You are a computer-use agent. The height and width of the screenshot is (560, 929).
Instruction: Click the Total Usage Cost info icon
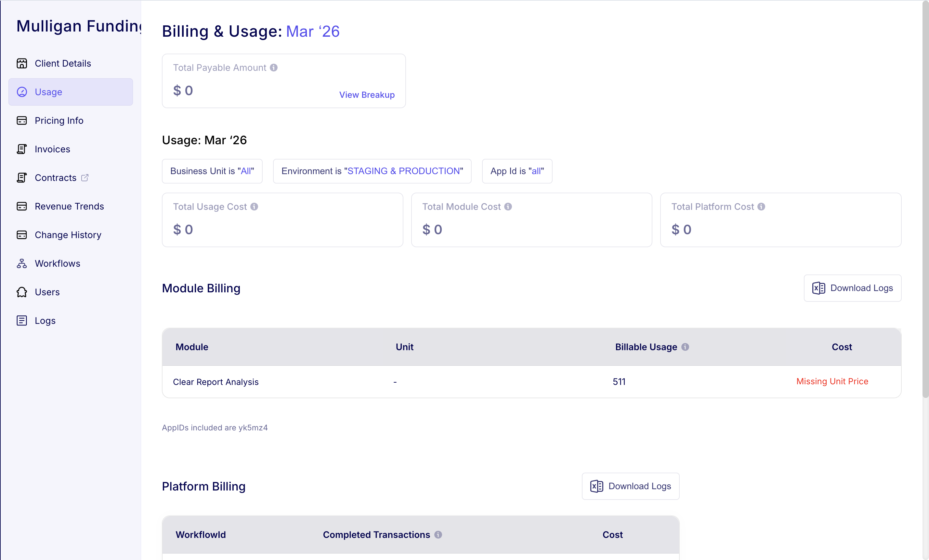(254, 207)
